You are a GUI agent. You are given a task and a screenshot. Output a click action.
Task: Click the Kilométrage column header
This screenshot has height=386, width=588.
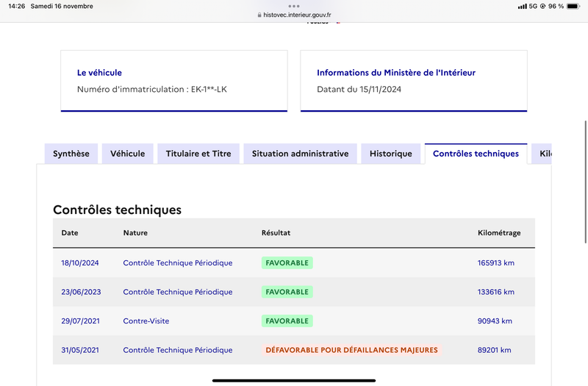[x=499, y=233]
